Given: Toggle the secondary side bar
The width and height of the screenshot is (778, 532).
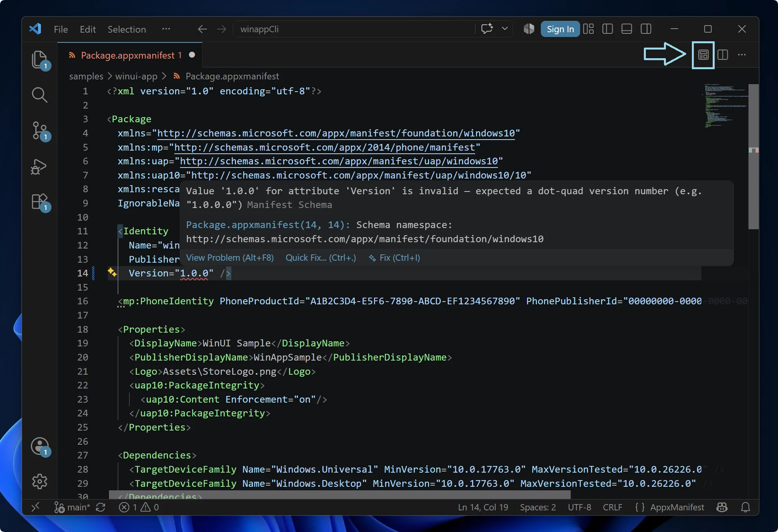Looking at the screenshot, I should pyautogui.click(x=646, y=29).
